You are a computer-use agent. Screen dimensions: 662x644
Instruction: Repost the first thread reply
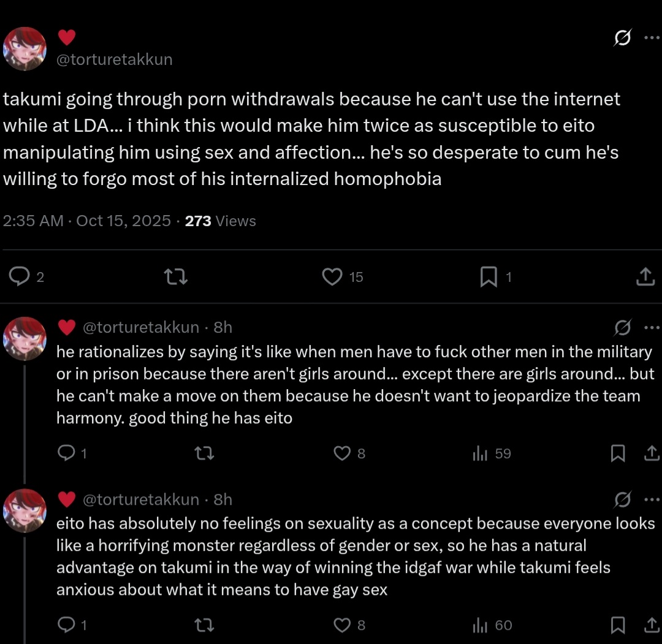click(204, 453)
